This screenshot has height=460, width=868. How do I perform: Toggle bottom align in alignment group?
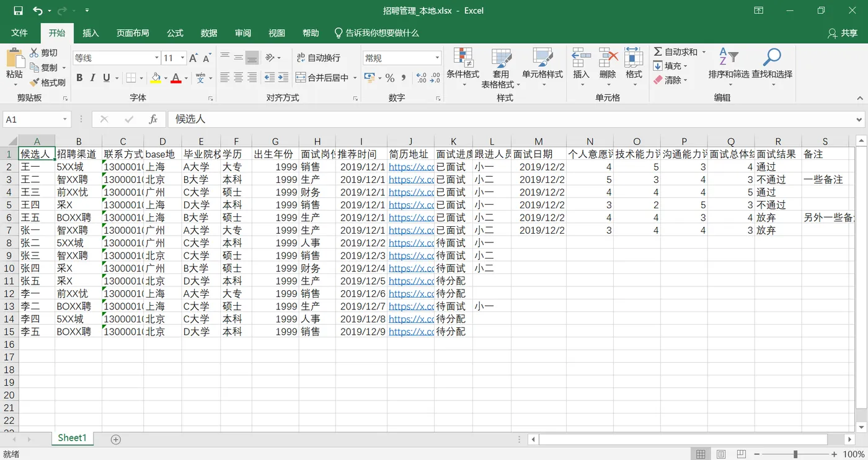click(252, 58)
